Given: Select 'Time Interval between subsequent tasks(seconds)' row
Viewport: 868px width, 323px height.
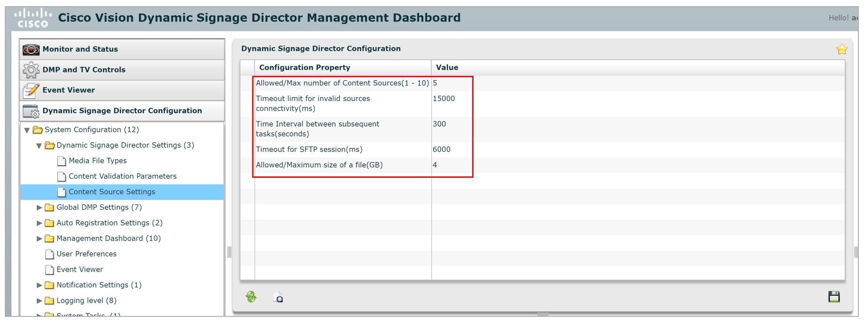Looking at the screenshot, I should point(542,129).
